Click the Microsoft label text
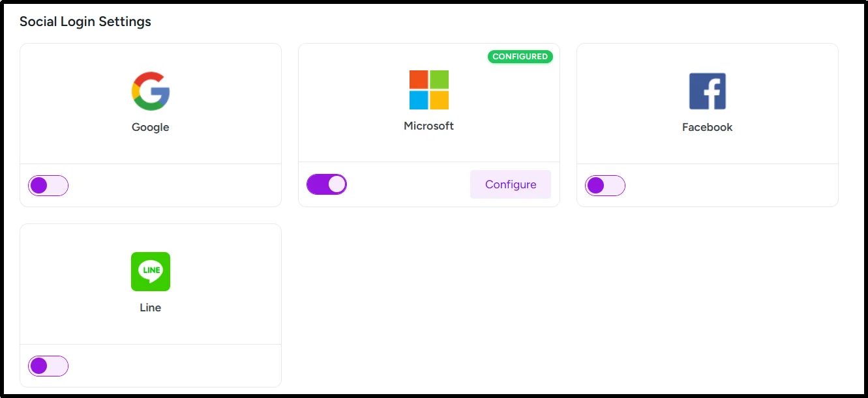868x398 pixels. 428,125
